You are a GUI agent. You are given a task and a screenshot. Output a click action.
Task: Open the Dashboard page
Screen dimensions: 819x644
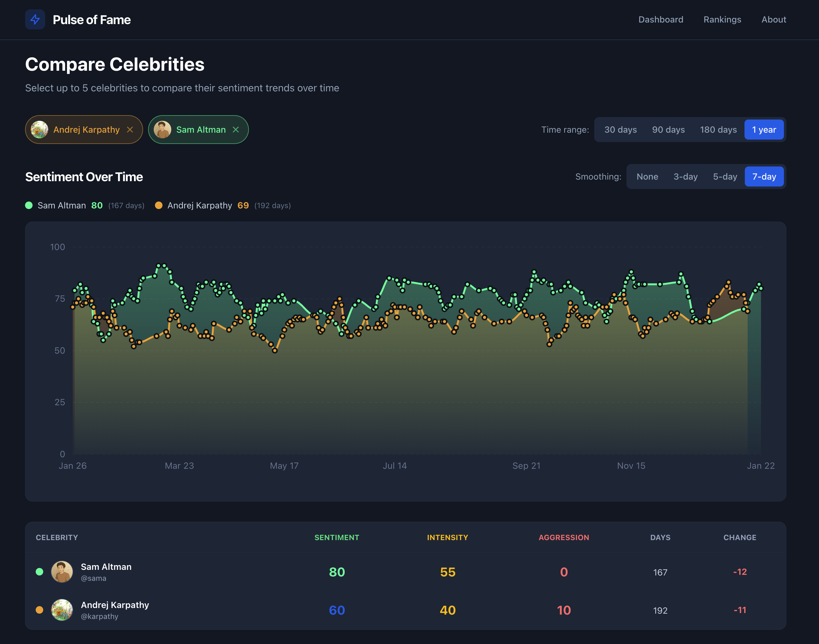tap(661, 19)
